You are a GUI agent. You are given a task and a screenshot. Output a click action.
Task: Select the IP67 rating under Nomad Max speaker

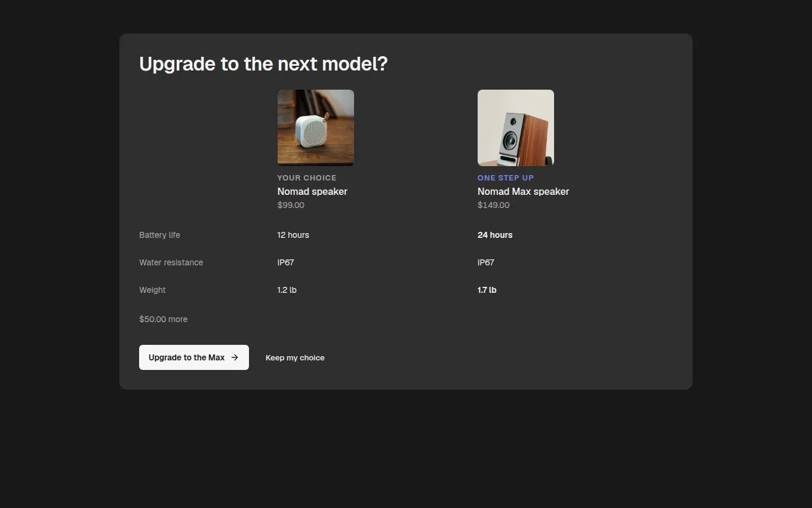click(x=486, y=262)
